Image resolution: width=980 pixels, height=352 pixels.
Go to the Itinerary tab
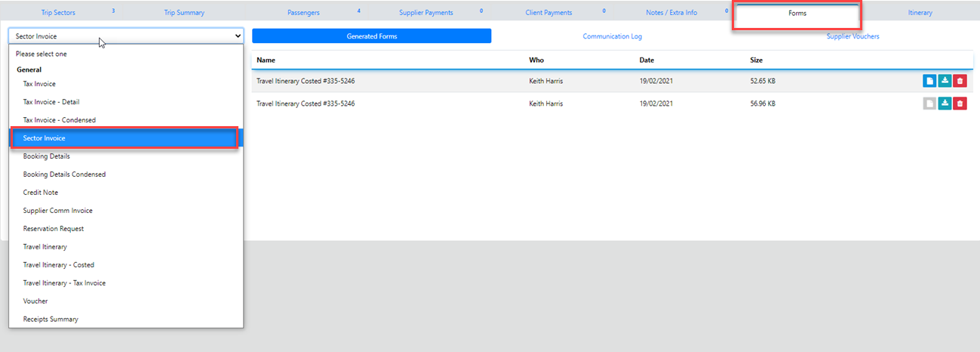point(920,13)
